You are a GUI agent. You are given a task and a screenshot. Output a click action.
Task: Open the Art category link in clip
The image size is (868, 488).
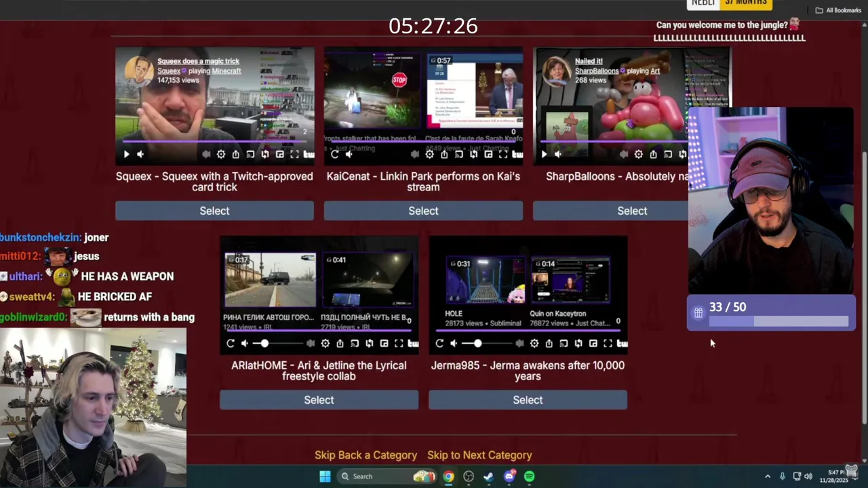(x=654, y=70)
